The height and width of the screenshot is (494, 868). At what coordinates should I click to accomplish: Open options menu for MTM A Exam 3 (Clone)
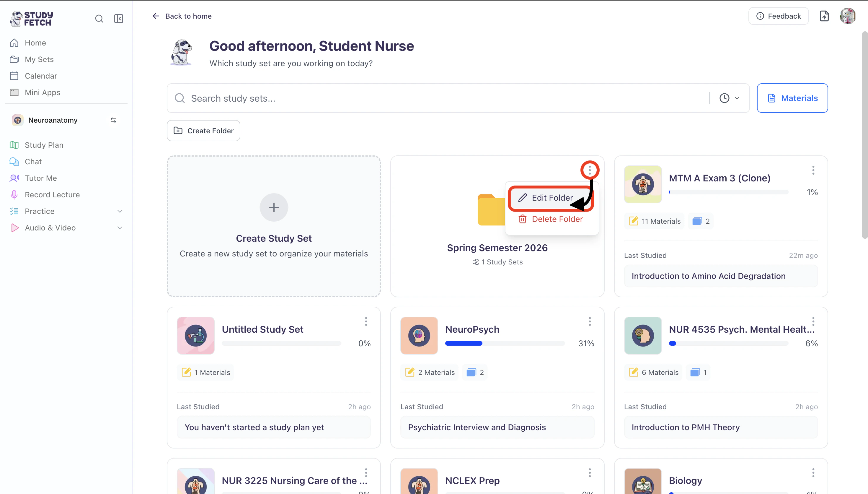tap(813, 170)
